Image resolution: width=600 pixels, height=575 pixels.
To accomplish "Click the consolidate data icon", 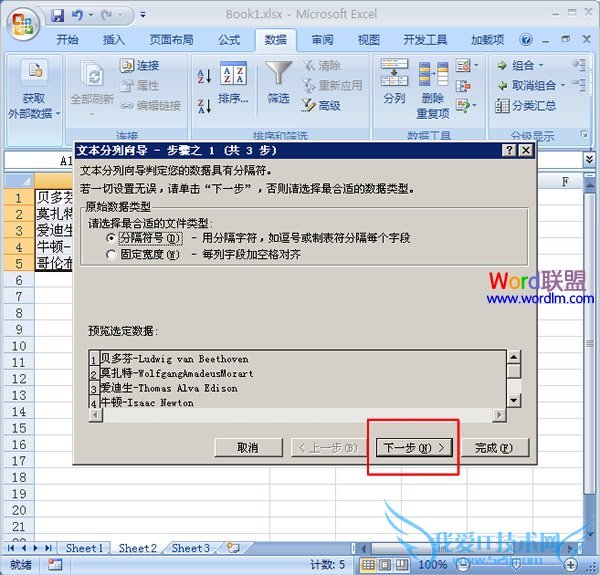I will 463,86.
